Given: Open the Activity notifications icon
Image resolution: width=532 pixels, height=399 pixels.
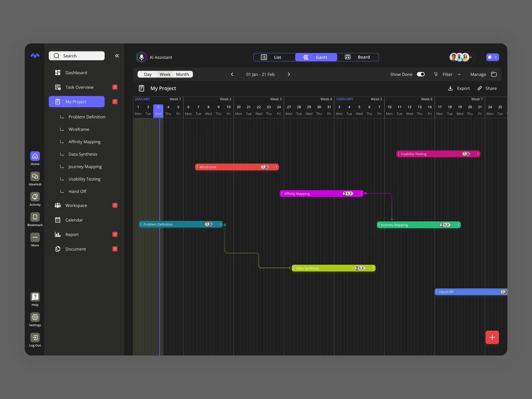Looking at the screenshot, I should (x=35, y=197).
